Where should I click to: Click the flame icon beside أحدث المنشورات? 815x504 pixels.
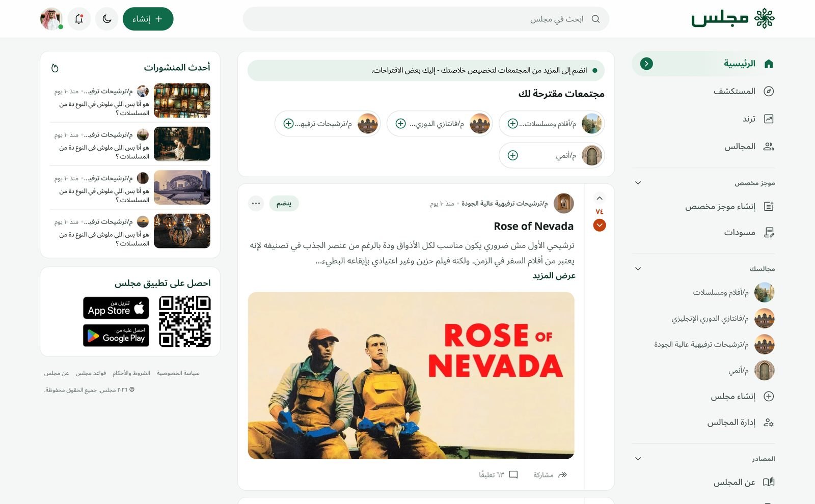pyautogui.click(x=55, y=68)
